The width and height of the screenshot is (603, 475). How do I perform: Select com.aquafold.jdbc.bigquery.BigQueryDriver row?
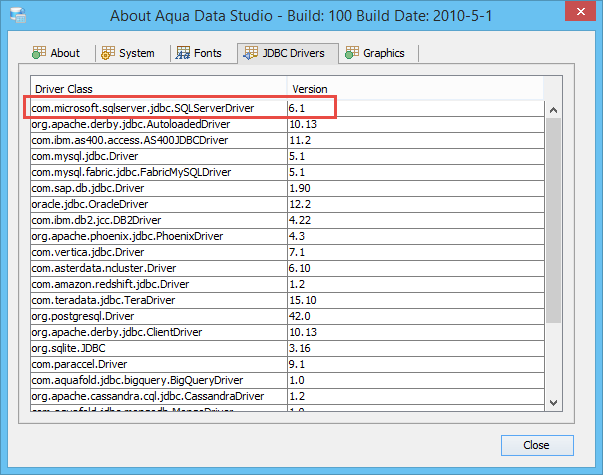[x=287, y=380]
